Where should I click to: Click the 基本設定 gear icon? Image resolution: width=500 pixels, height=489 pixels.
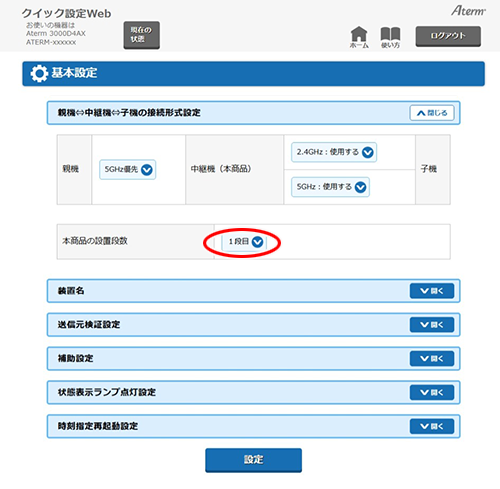39,74
